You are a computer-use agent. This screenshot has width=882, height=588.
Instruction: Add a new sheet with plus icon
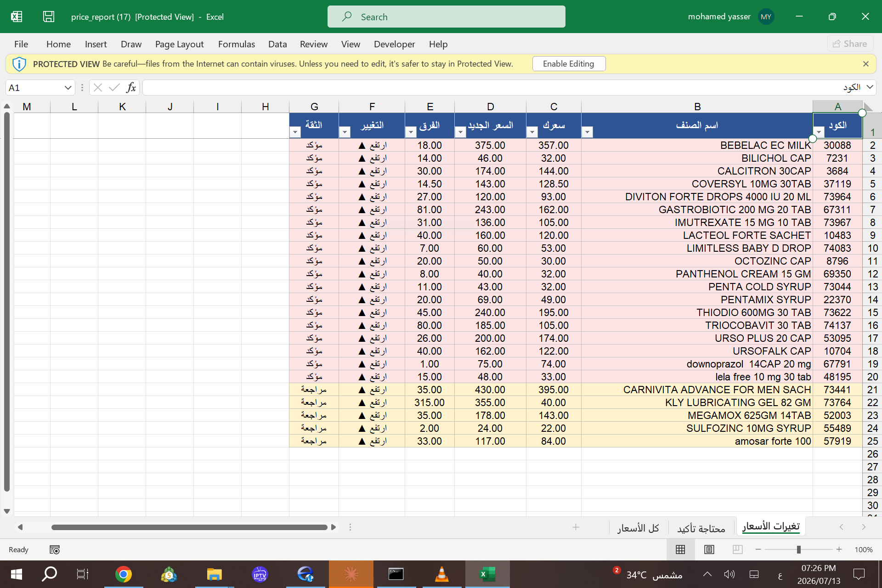576,527
